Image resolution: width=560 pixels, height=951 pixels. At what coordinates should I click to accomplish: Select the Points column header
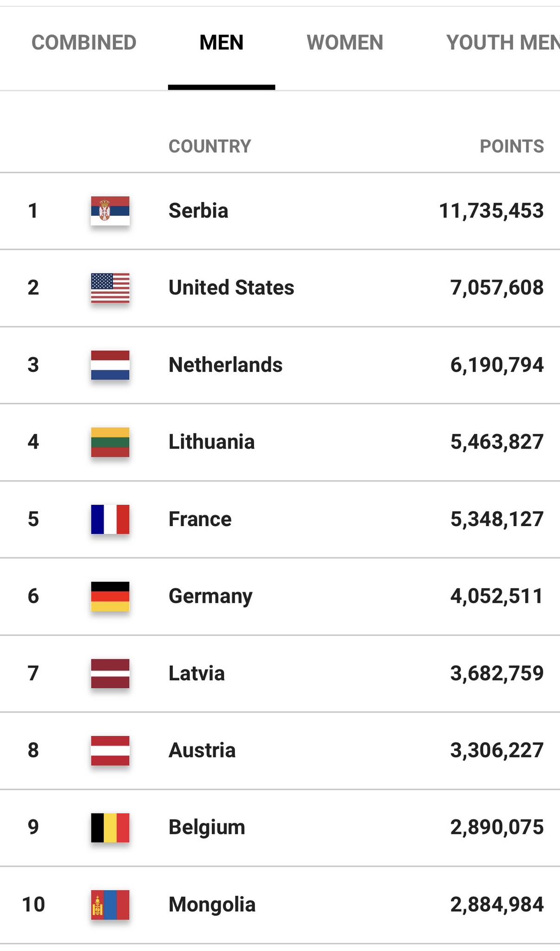tap(511, 146)
